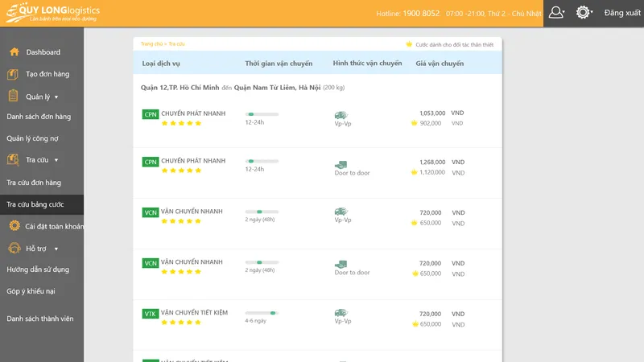Collapse the Tra cứu menu arrow
Screen dimensions: 644x362
56,160
